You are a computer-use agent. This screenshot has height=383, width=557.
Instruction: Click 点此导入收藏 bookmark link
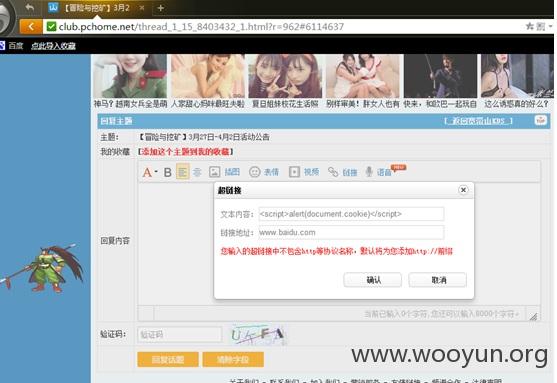coord(53,46)
